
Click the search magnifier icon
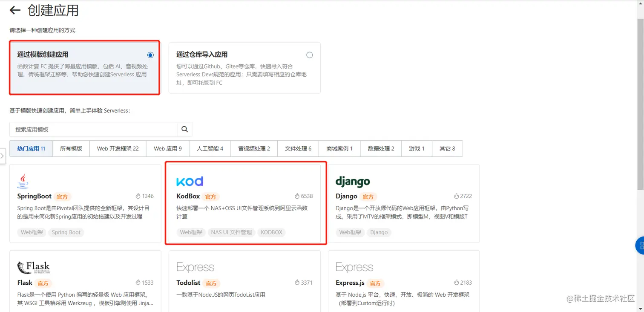click(x=184, y=129)
